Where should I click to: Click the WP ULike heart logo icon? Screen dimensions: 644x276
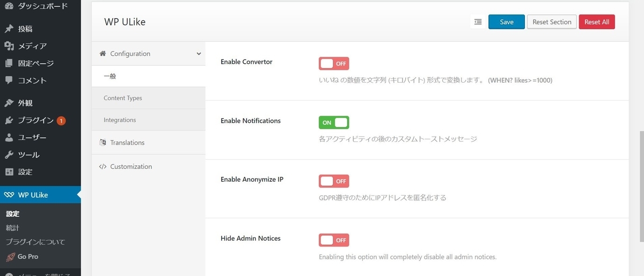tap(9, 195)
